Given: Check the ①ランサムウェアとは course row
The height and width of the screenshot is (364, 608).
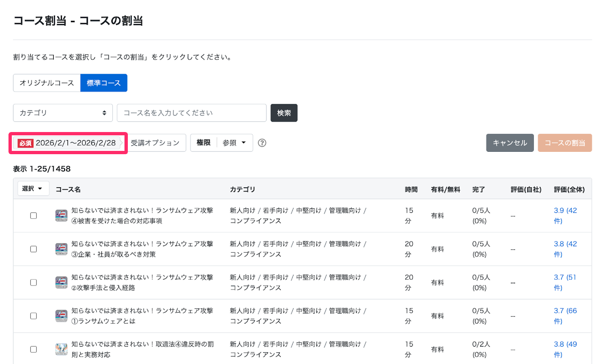Looking at the screenshot, I should [33, 316].
